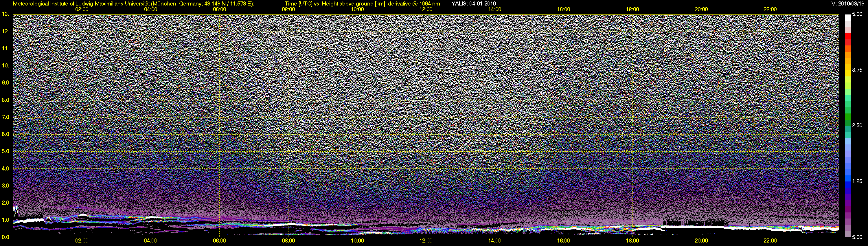
Task: Click the 20:00 label on the bottom time axis
Action: [701, 241]
